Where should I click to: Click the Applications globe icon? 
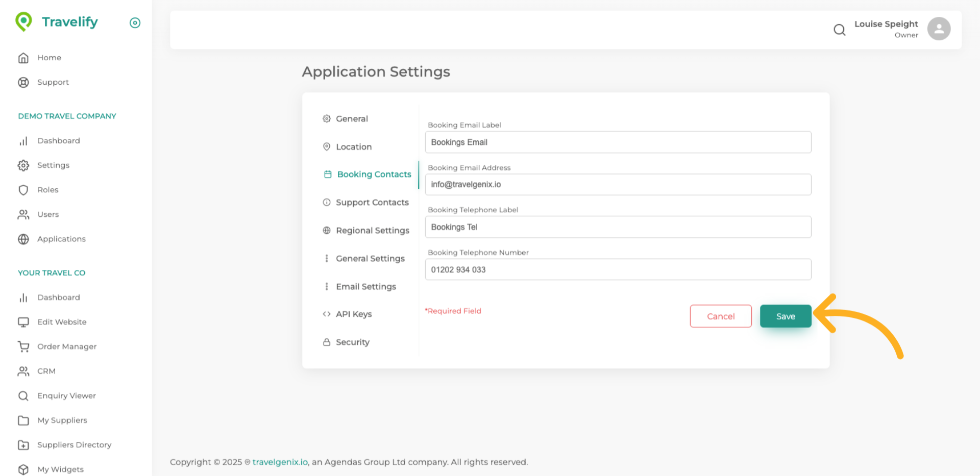pyautogui.click(x=23, y=239)
